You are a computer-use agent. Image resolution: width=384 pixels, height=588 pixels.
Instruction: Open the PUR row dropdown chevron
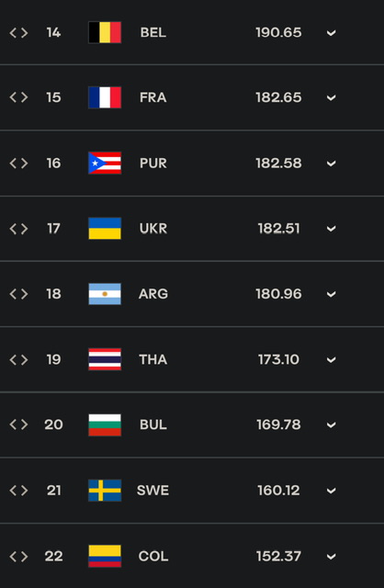331,164
